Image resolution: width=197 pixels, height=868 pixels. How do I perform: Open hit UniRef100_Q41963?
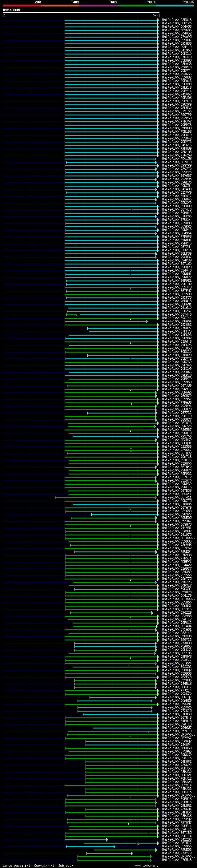(x=177, y=50)
